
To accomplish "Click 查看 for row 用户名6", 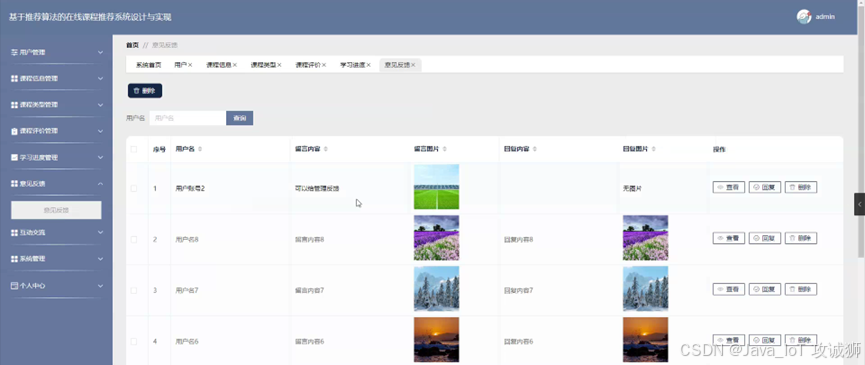I will pyautogui.click(x=729, y=340).
